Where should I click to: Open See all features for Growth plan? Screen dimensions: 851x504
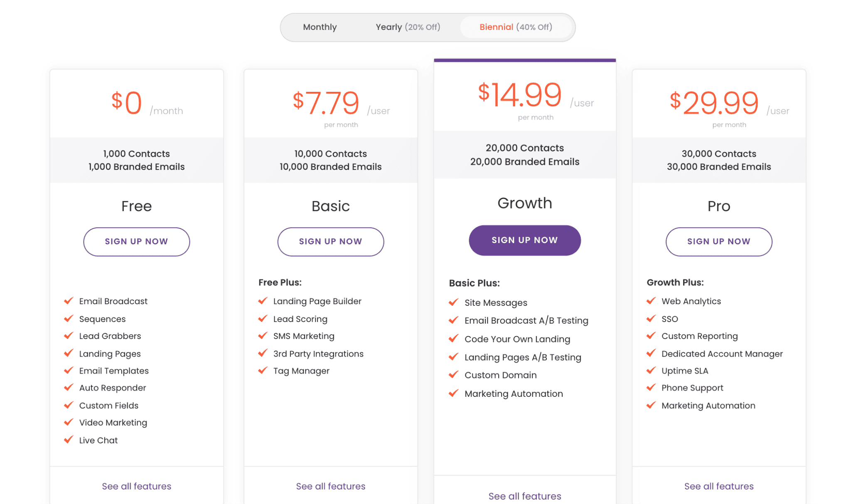[524, 496]
